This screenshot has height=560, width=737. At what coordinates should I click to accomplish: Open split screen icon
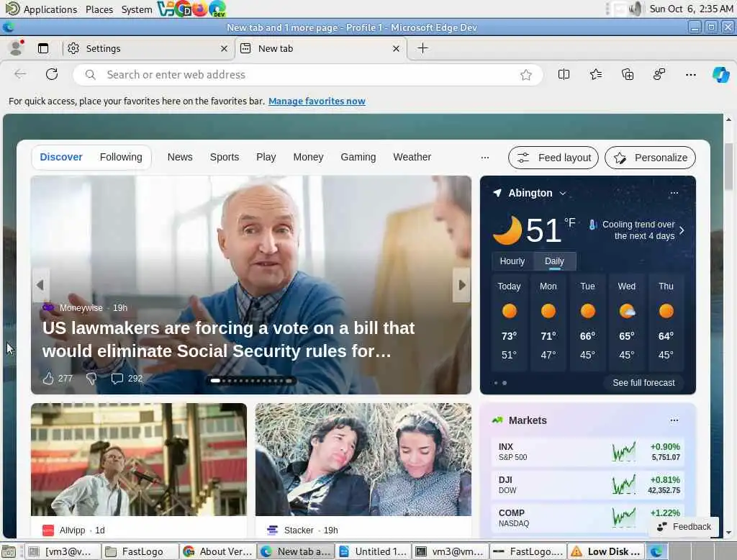[x=564, y=74]
